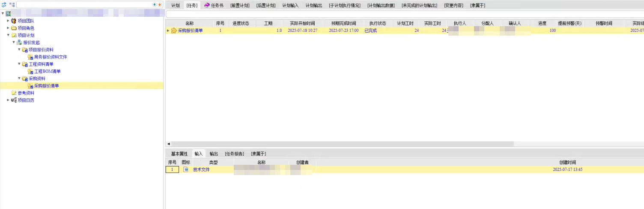This screenshot has height=209, width=644.
Task: Select the 工程BOM清单 tree item
Action: pyautogui.click(x=47, y=72)
